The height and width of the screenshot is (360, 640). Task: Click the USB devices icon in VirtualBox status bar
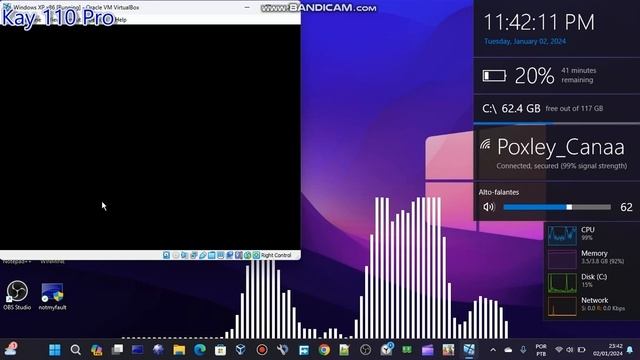(x=202, y=255)
